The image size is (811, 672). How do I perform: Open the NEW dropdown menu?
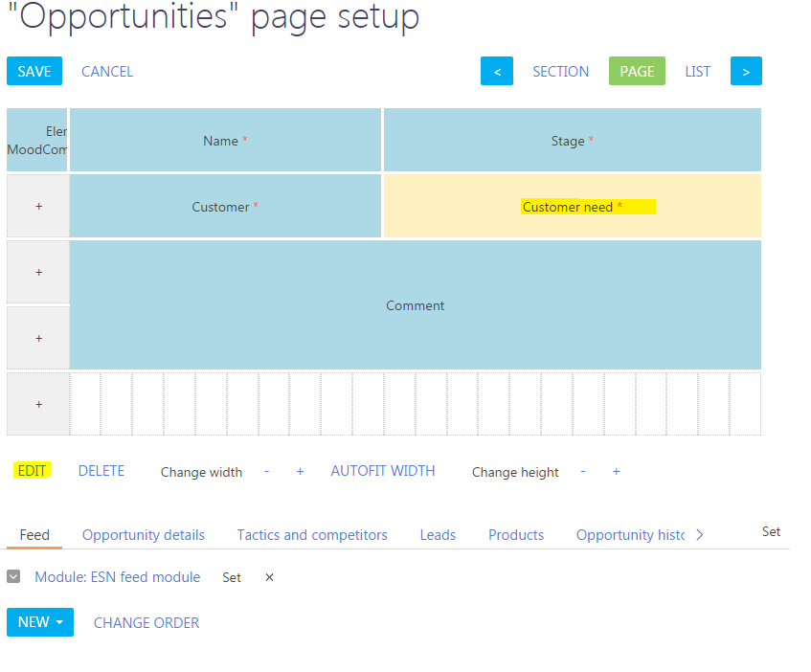click(x=39, y=621)
